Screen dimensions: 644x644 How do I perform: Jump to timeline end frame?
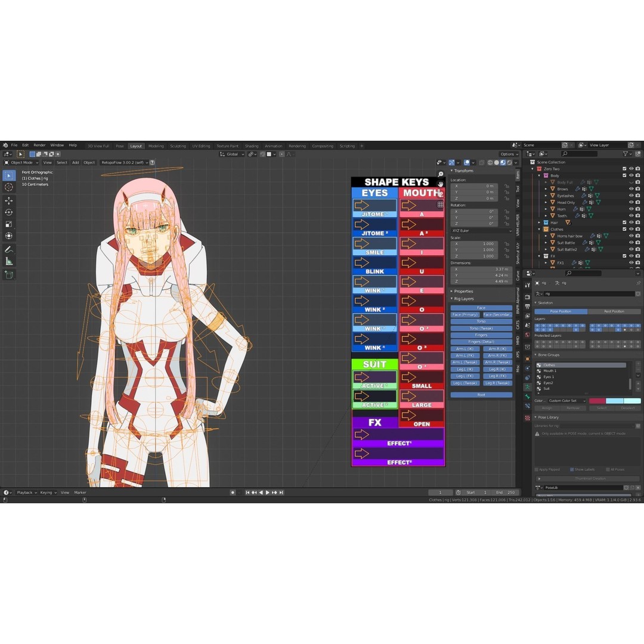click(x=281, y=493)
